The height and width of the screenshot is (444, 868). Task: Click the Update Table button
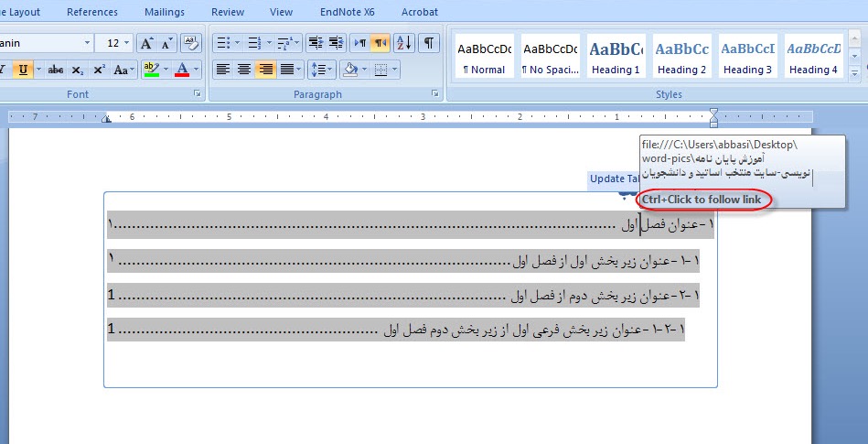pyautogui.click(x=615, y=179)
